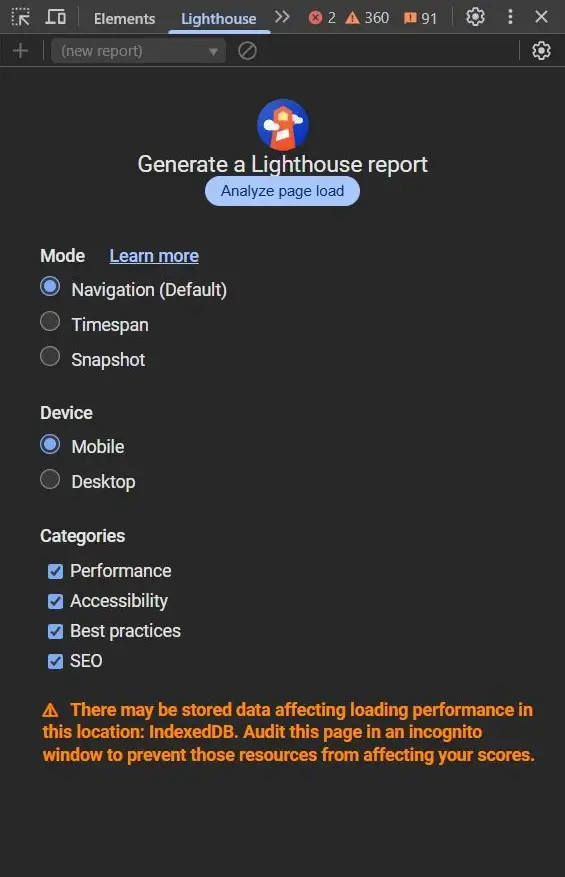Viewport: 565px width, 877px height.
Task: Choose the Desktop device radio button
Action: click(x=50, y=479)
